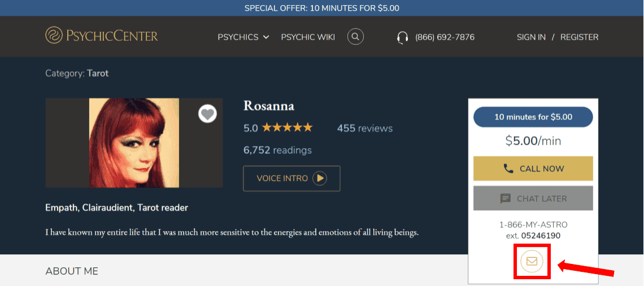Click the Chat Later button
This screenshot has height=286, width=644.
pos(533,198)
